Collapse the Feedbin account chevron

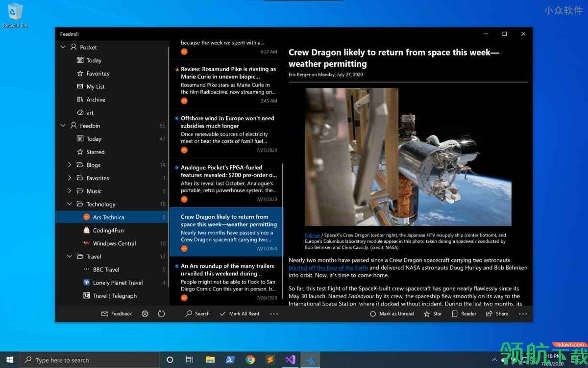63,126
